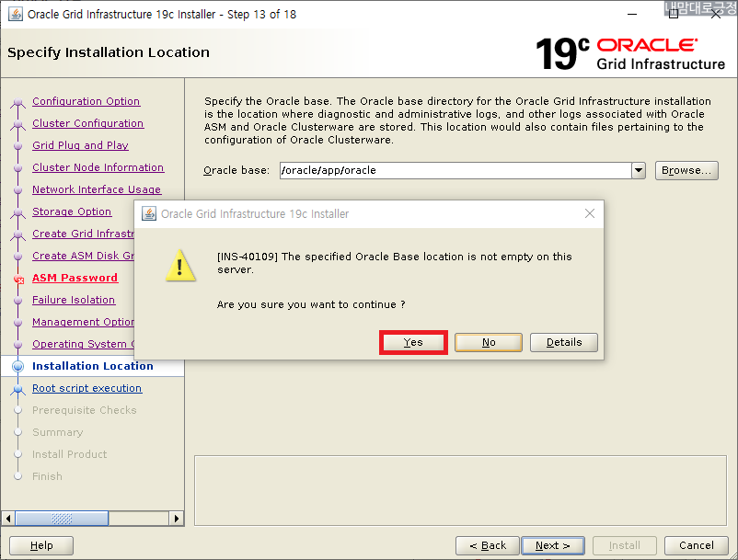The height and width of the screenshot is (560, 738).
Task: Click the empty message pane at bottom
Action: click(460, 490)
